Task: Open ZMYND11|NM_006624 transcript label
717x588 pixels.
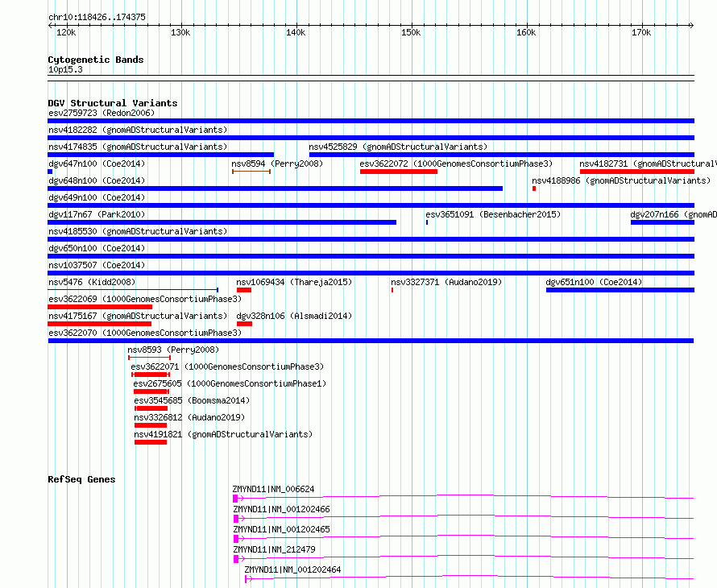Action: (273, 489)
